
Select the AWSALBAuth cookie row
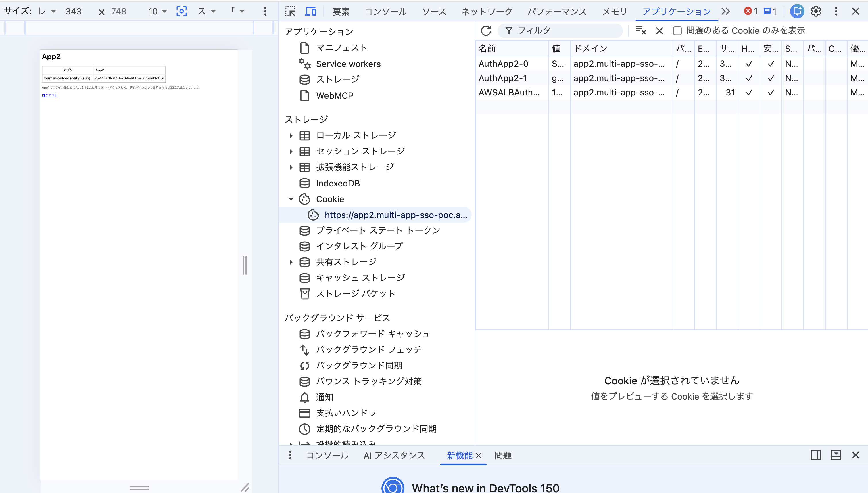point(671,93)
